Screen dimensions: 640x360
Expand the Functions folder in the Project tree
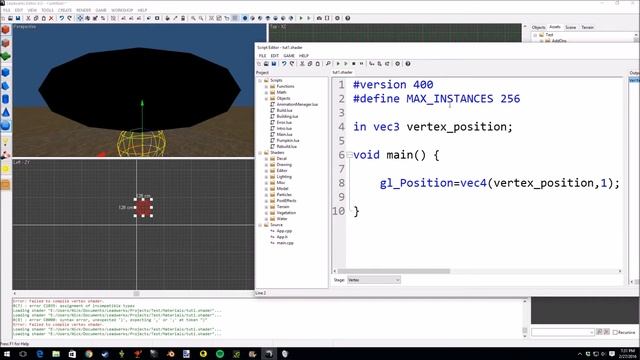click(267, 87)
